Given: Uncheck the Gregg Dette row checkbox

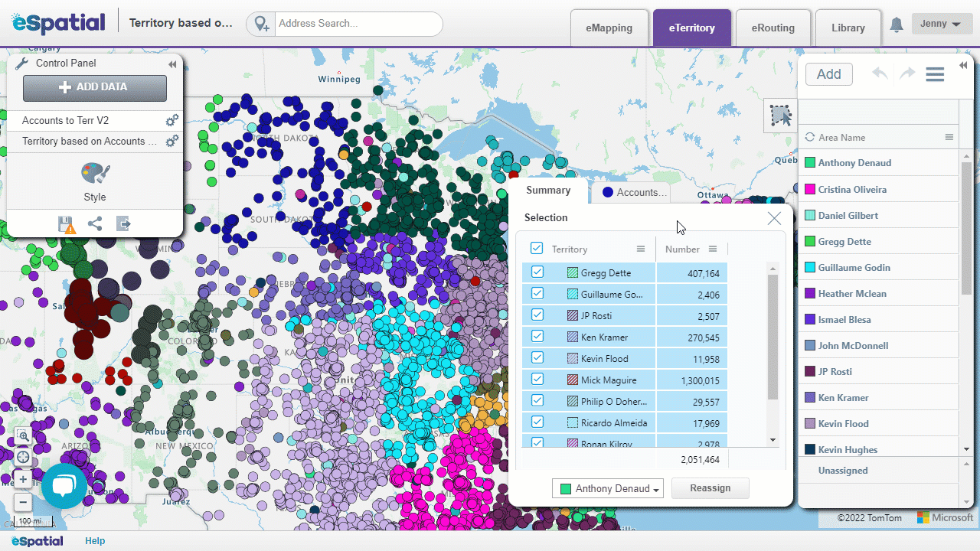Looking at the screenshot, I should pyautogui.click(x=537, y=272).
